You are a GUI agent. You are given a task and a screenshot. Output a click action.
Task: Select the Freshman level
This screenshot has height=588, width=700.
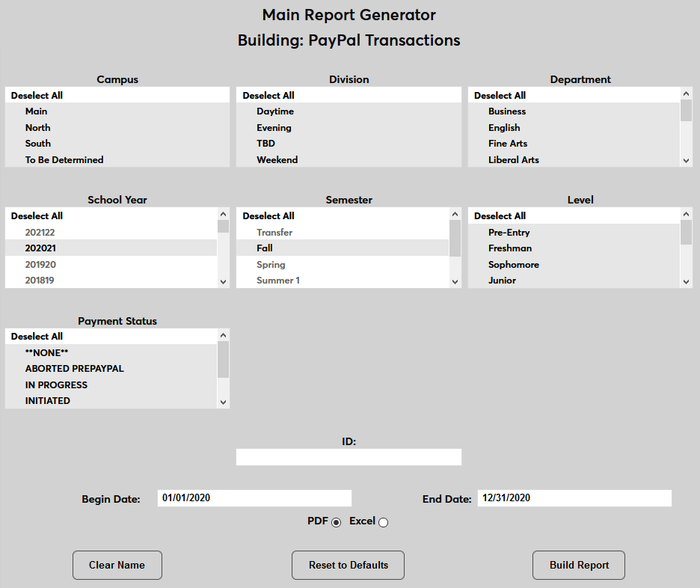(574, 248)
